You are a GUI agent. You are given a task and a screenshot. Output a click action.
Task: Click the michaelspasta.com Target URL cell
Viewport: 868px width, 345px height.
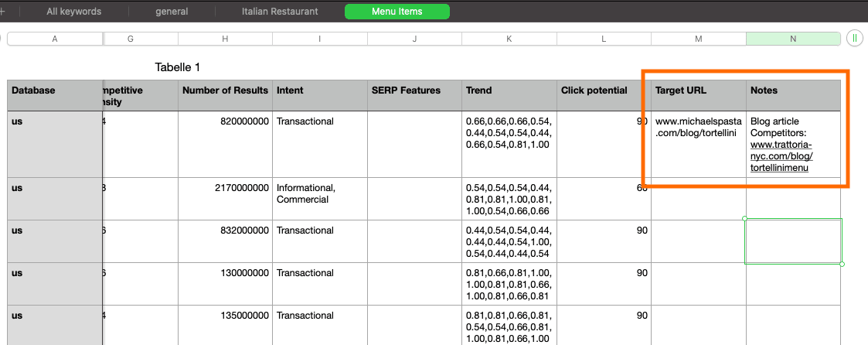[699, 127]
